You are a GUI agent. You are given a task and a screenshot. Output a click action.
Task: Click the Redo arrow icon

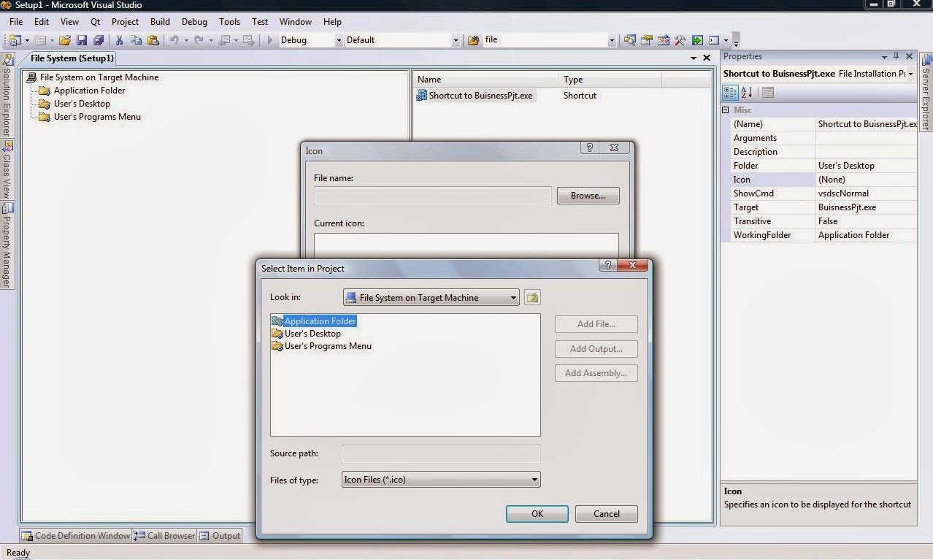click(x=199, y=40)
